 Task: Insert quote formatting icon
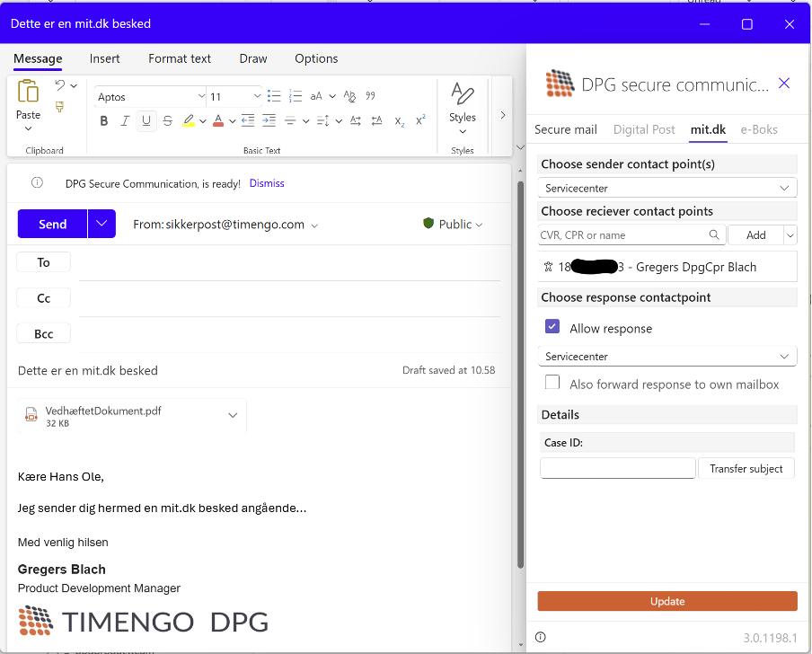[370, 96]
